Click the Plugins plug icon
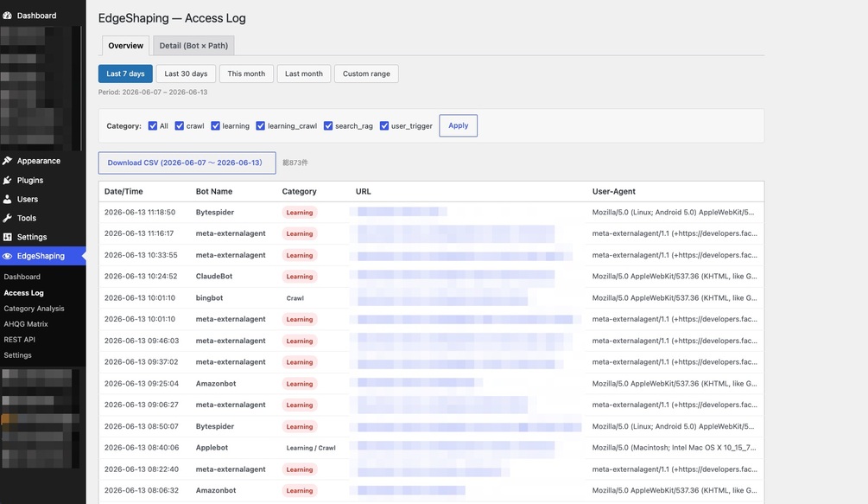The height and width of the screenshot is (504, 868). [7, 180]
